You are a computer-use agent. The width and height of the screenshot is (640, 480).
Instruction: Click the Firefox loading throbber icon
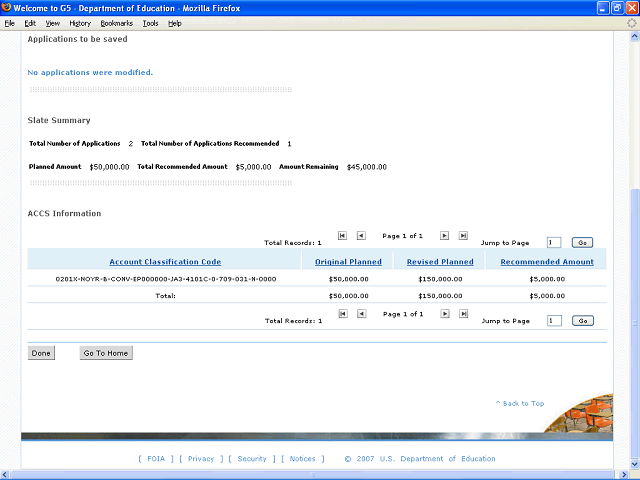(631, 23)
